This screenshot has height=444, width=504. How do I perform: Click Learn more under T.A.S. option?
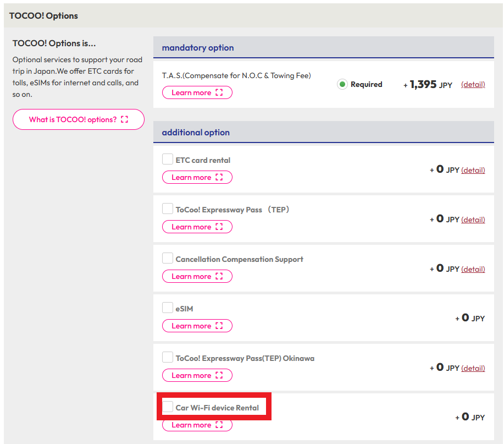(197, 92)
